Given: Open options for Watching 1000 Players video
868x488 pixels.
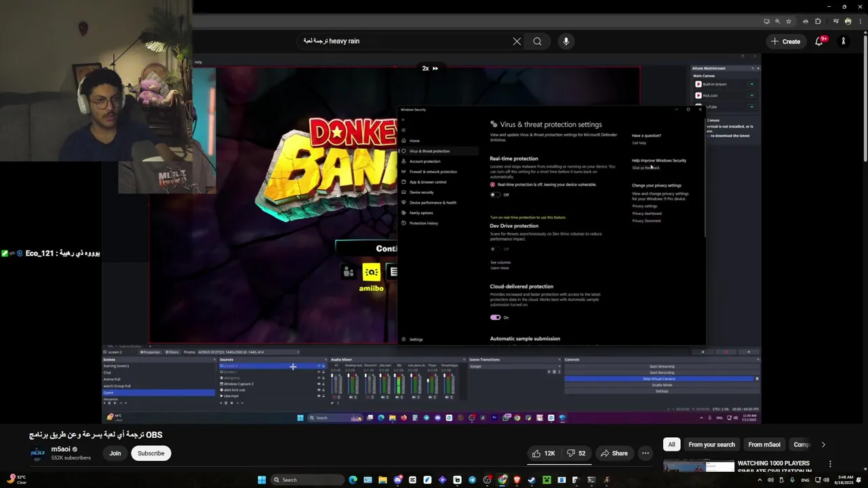Looking at the screenshot, I should pyautogui.click(x=830, y=464).
